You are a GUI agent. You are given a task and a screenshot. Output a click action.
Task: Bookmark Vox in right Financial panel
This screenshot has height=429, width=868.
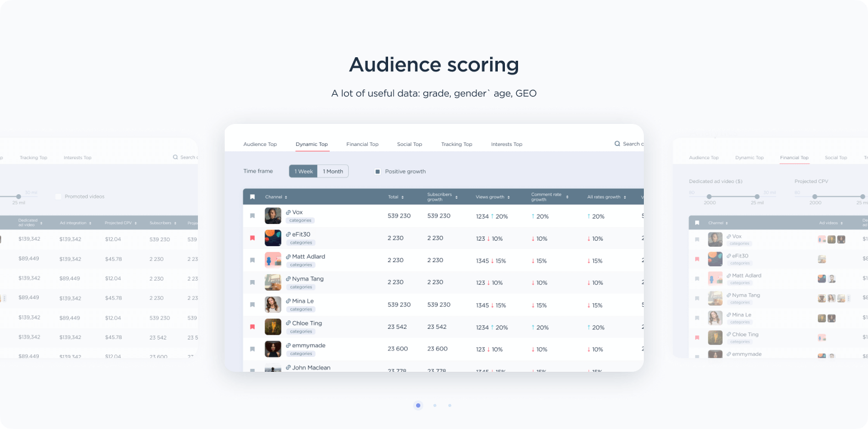697,240
